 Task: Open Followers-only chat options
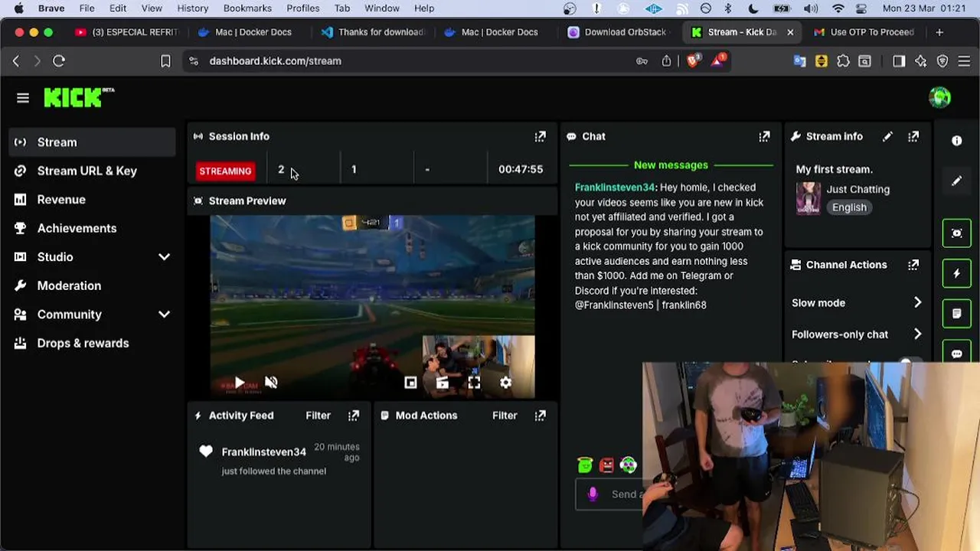[x=857, y=334]
